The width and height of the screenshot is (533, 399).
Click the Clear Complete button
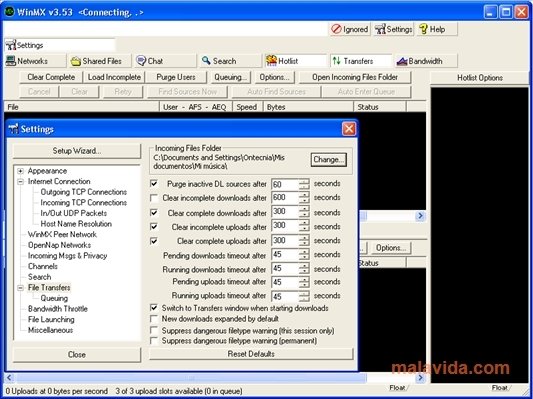pyautogui.click(x=51, y=77)
